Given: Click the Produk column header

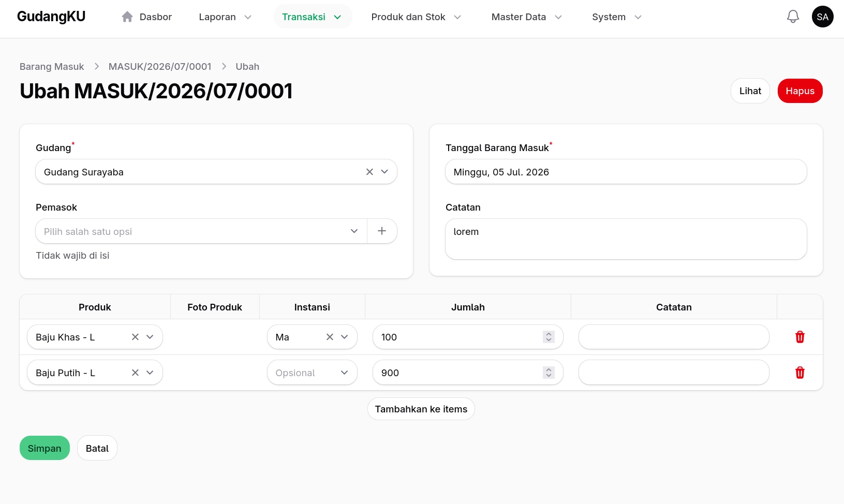Looking at the screenshot, I should pyautogui.click(x=95, y=307).
